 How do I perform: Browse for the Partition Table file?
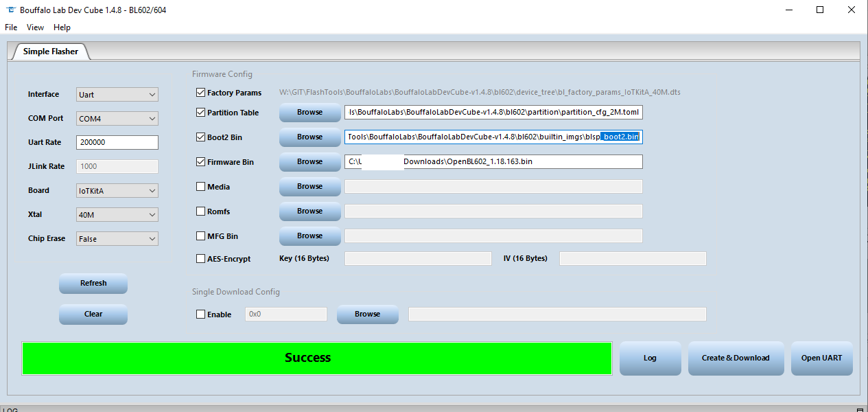point(309,113)
